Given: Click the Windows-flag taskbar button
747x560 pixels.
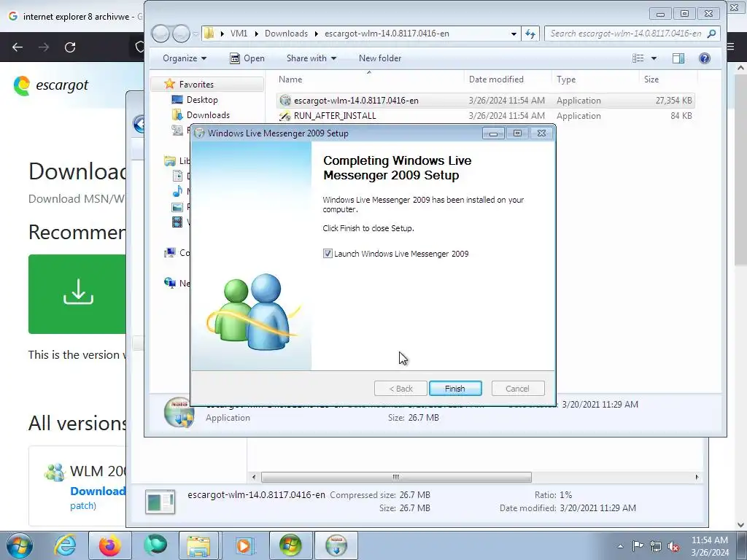Looking at the screenshot, I should 291,545.
